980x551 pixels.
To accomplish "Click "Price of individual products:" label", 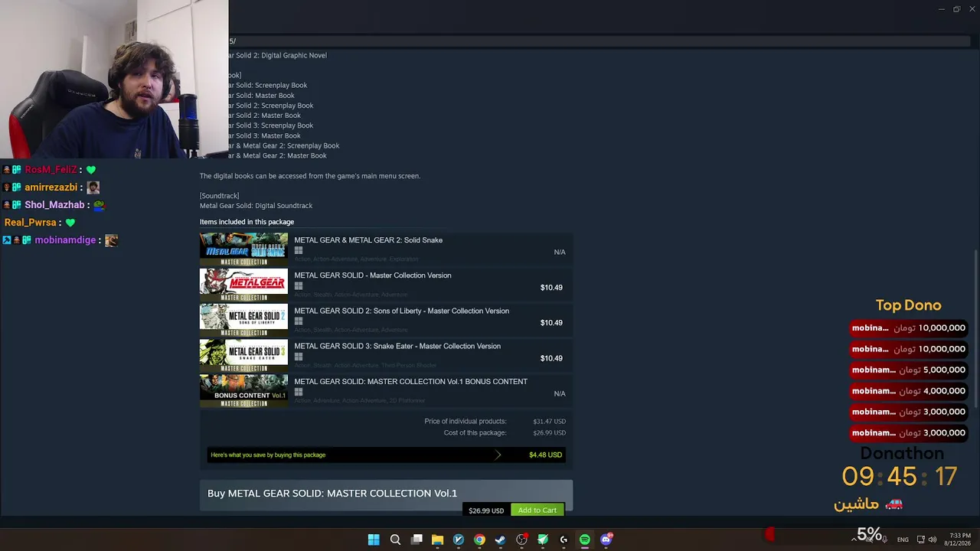I will [x=465, y=422].
